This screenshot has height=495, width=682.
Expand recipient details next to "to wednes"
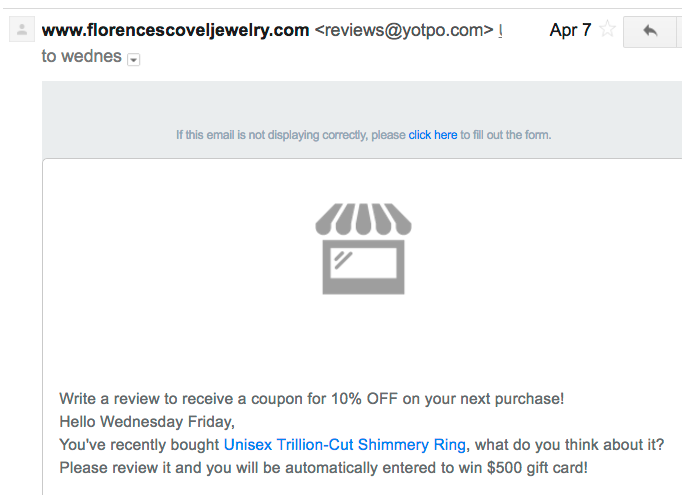pyautogui.click(x=134, y=59)
